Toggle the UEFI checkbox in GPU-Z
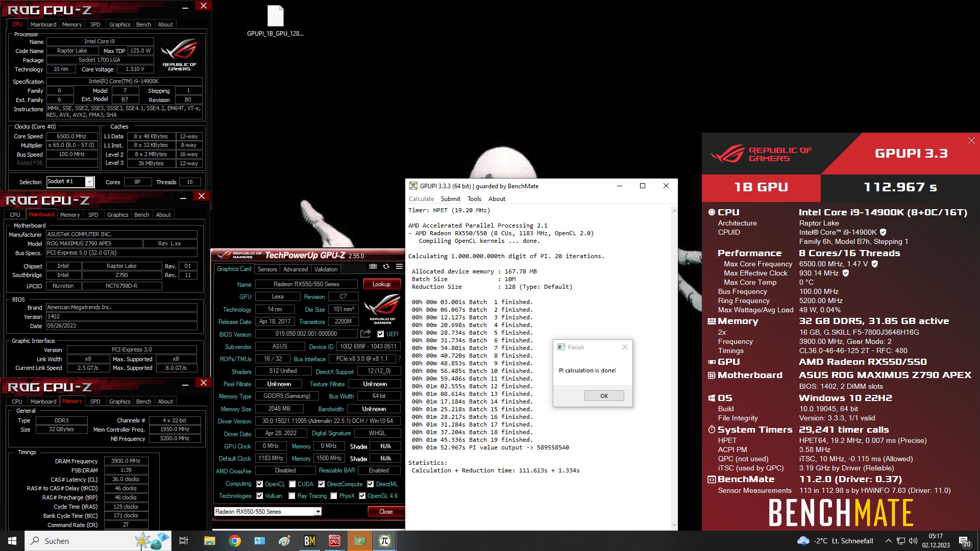Image resolution: width=980 pixels, height=551 pixels. tap(380, 334)
